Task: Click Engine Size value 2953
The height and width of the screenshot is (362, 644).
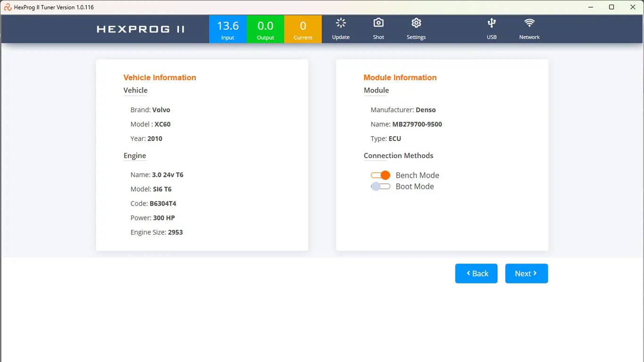Action: pyautogui.click(x=175, y=232)
